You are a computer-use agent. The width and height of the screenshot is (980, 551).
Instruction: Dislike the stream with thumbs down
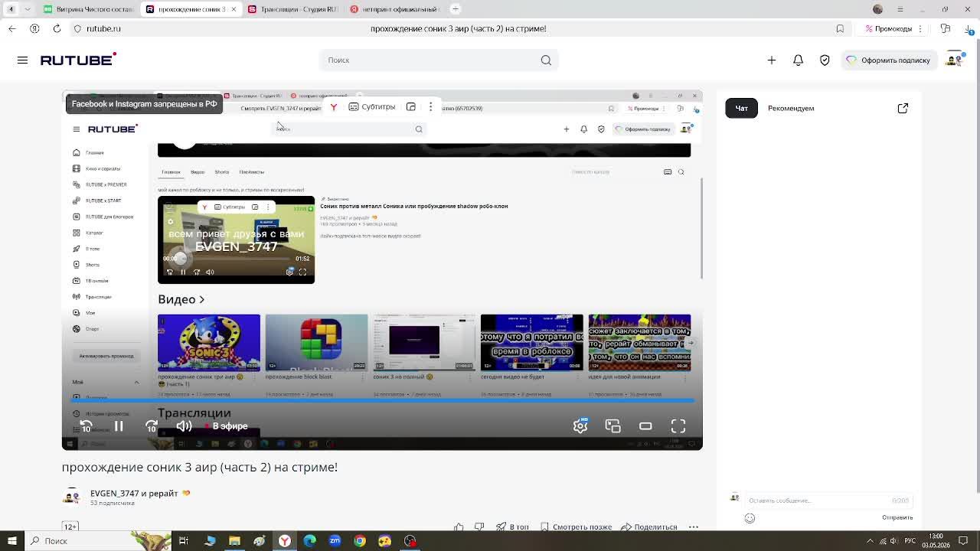(479, 527)
